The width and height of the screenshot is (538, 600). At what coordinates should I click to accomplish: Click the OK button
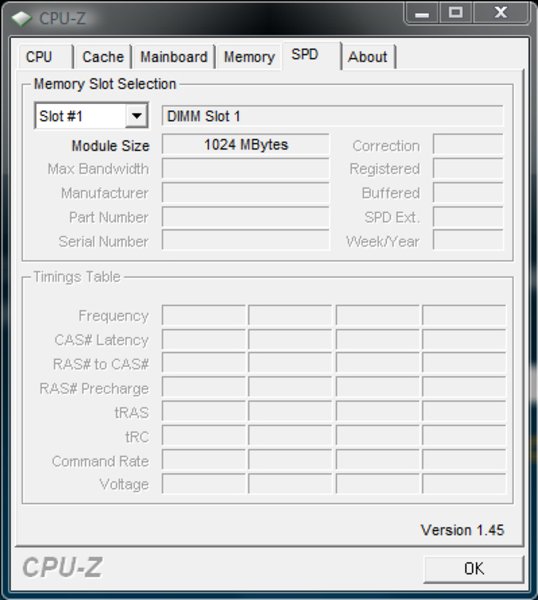pos(474,569)
